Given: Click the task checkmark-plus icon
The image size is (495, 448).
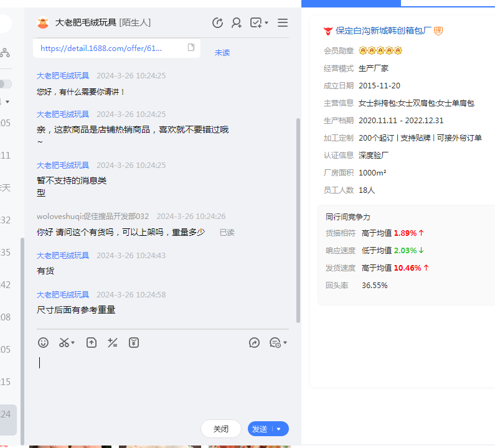Looking at the screenshot, I should click(256, 23).
